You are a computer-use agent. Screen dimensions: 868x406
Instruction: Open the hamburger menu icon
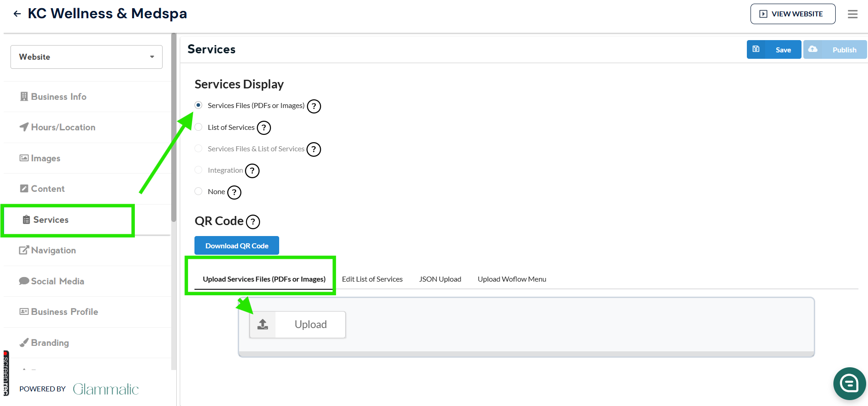click(x=853, y=14)
